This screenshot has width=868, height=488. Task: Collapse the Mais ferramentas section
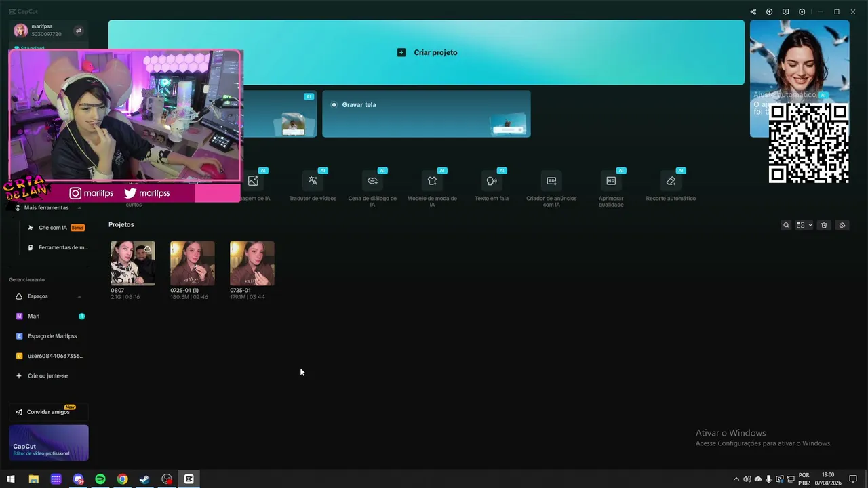tap(79, 208)
